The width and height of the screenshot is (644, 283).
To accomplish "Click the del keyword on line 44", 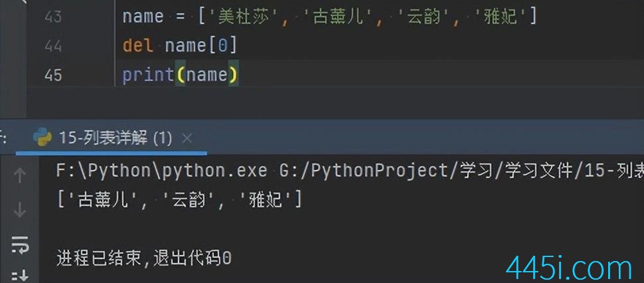I will coord(138,45).
